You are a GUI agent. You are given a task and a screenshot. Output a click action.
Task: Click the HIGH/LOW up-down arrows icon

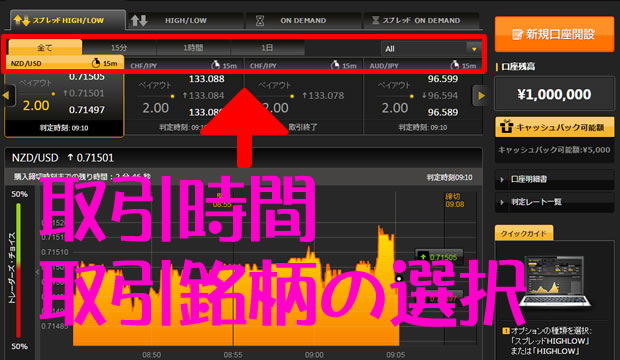(139, 20)
